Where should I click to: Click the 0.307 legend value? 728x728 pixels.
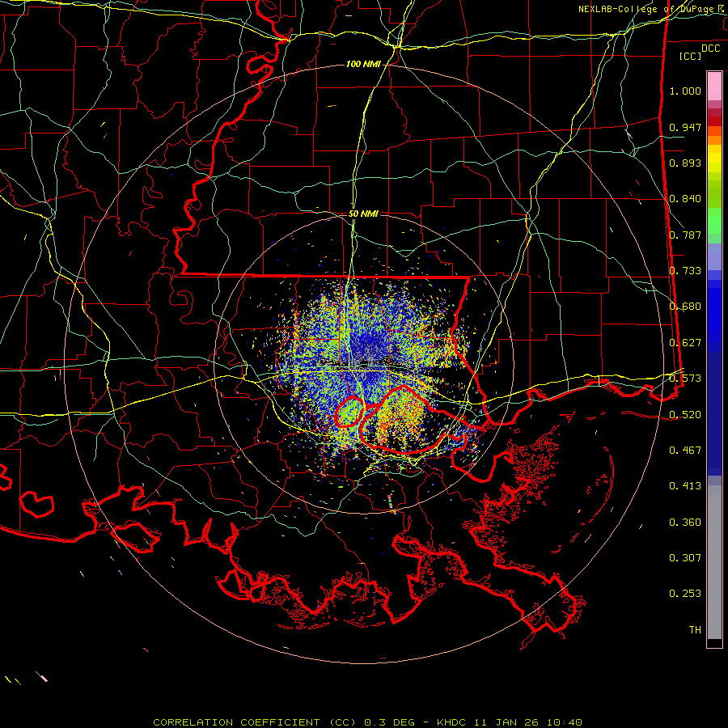(x=685, y=558)
